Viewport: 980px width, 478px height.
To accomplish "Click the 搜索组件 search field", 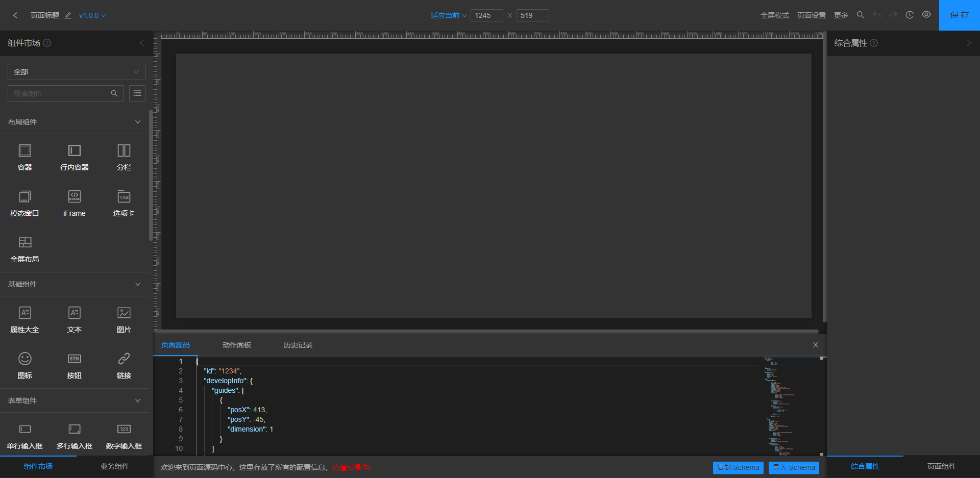I will (66, 93).
